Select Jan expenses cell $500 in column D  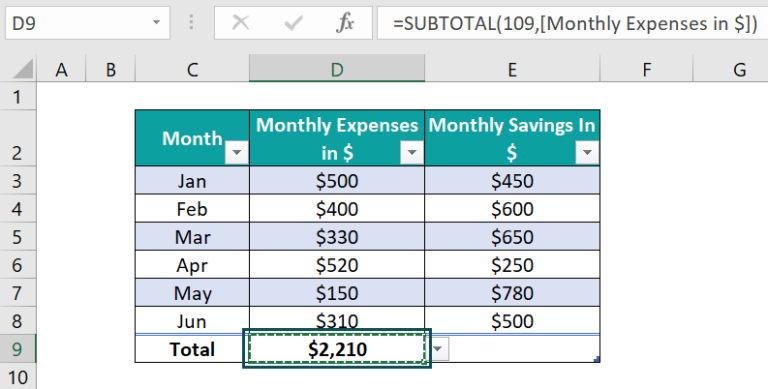click(x=337, y=181)
